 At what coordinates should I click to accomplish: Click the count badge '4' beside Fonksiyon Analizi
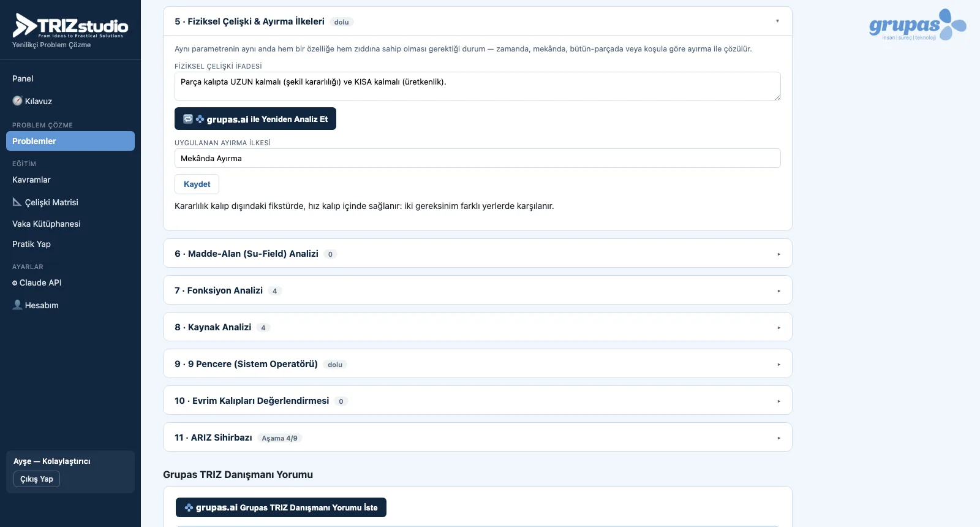[275, 291]
